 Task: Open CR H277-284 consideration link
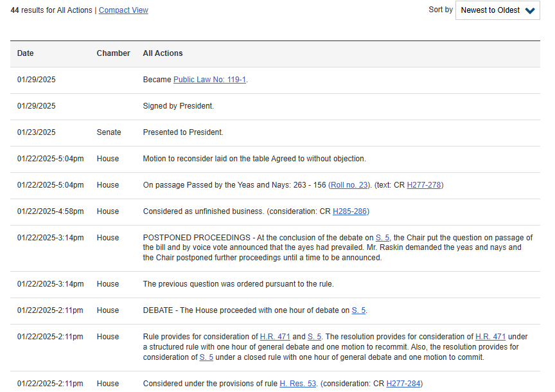[403, 384]
